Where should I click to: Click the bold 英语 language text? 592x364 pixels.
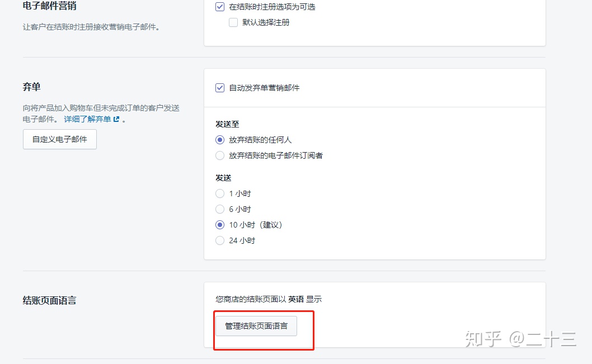pyautogui.click(x=296, y=299)
